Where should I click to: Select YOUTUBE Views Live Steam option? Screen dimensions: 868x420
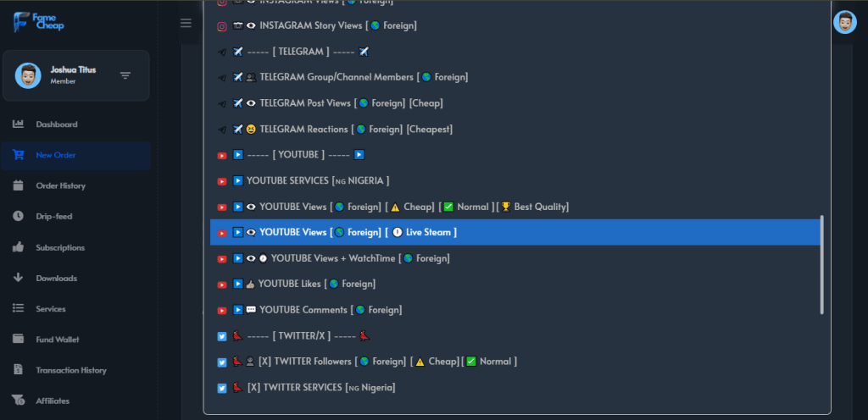click(515, 232)
